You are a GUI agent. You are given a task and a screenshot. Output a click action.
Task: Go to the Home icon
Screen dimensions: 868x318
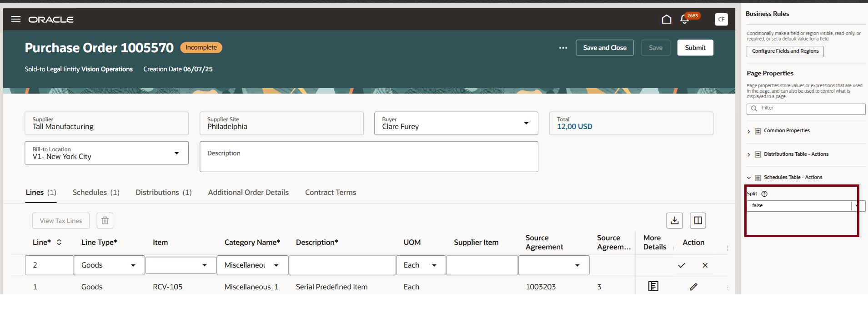click(x=666, y=19)
